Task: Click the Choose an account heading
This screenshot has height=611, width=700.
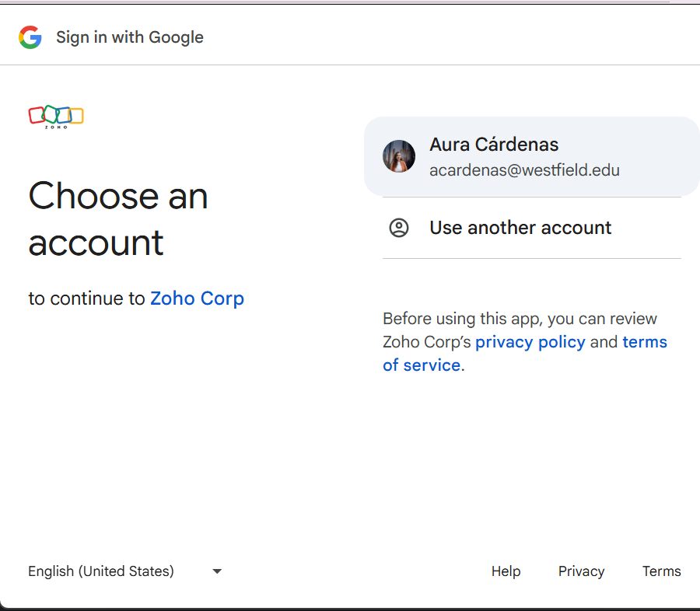Action: pyautogui.click(x=118, y=218)
